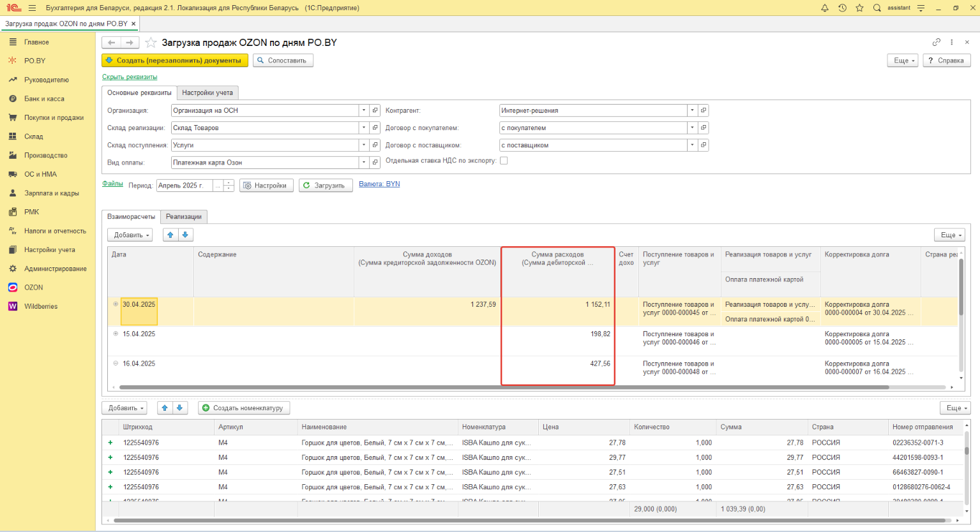
Task: Switch to the Основные реквизиты tab
Action: pyautogui.click(x=139, y=92)
